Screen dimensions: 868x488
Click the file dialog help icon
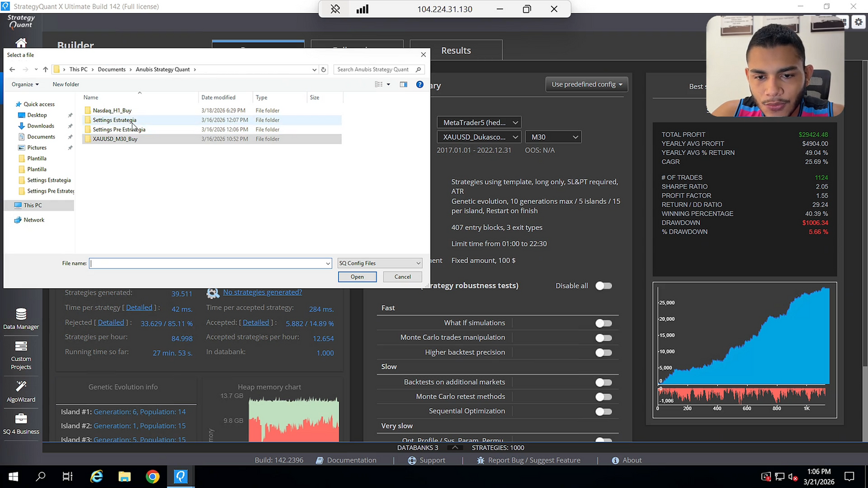click(420, 85)
